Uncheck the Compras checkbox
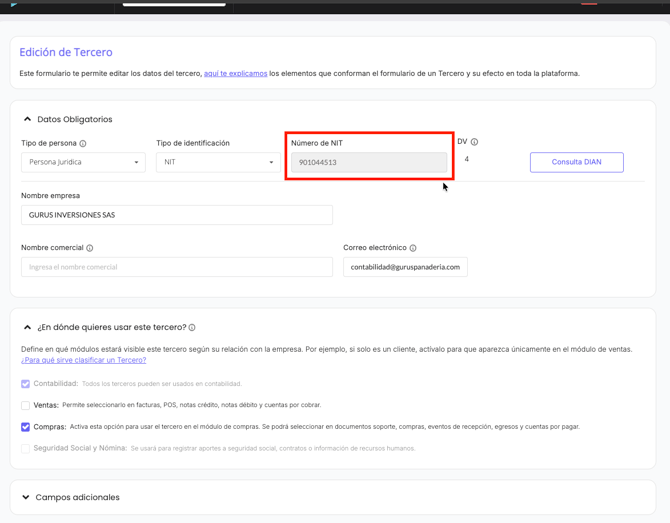Screen dimensions: 670x523 pos(26,427)
